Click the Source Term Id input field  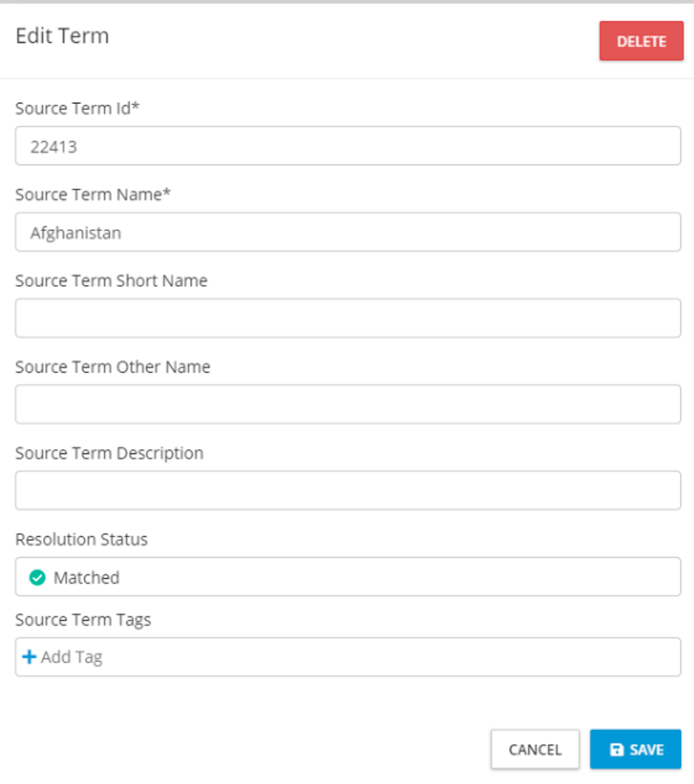coord(348,146)
